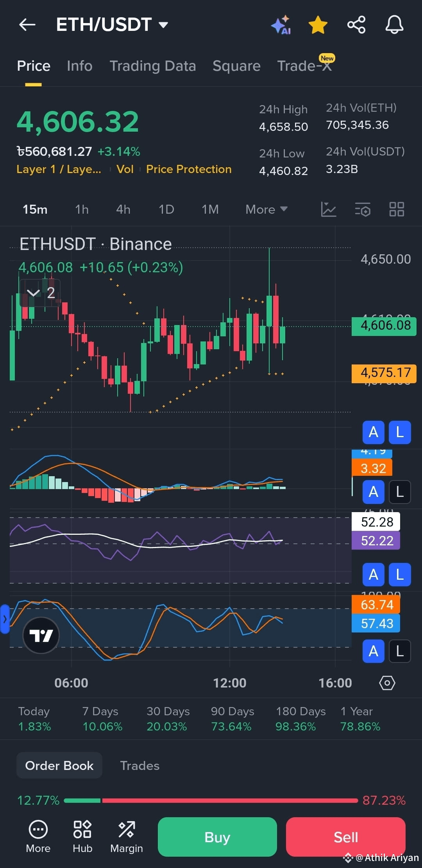Open the AI assistant sparkle icon
422x868 pixels.
[281, 25]
